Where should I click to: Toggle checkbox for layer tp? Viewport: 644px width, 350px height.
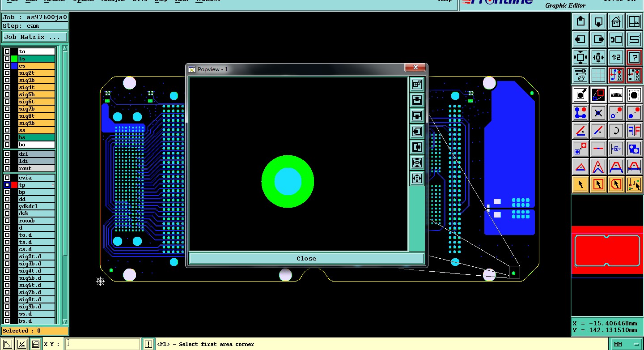[7, 185]
